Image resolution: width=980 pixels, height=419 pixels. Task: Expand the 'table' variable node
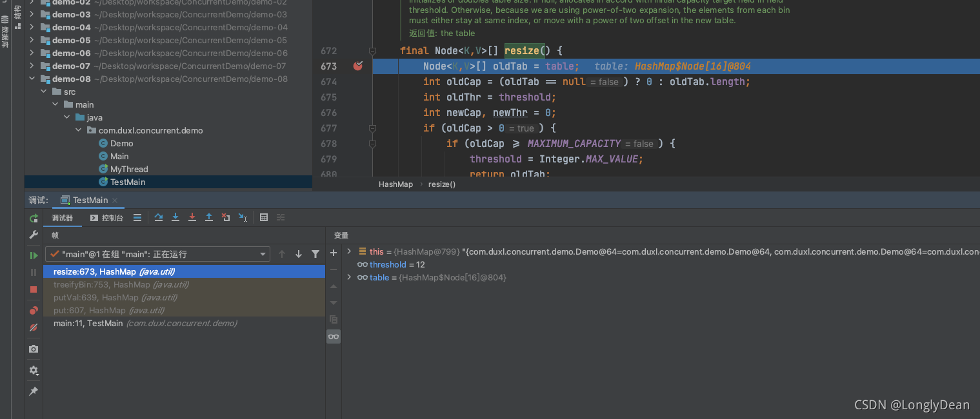349,277
